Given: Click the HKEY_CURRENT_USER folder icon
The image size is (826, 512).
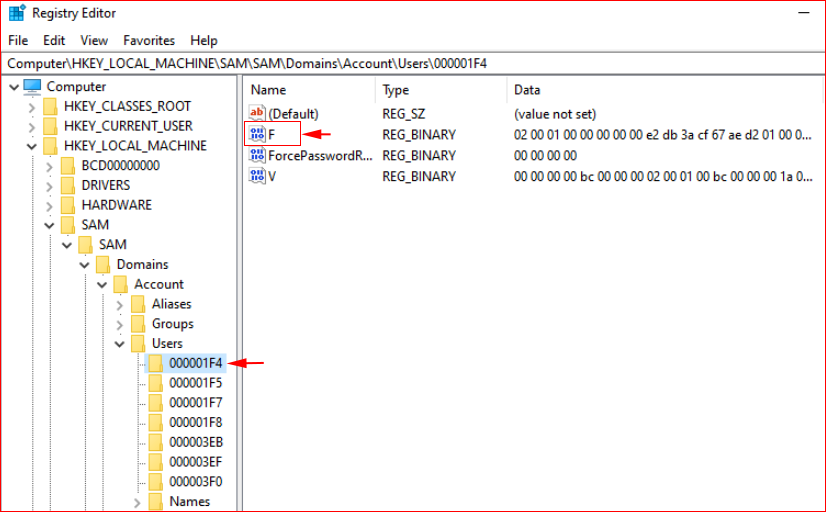Looking at the screenshot, I should 50,126.
